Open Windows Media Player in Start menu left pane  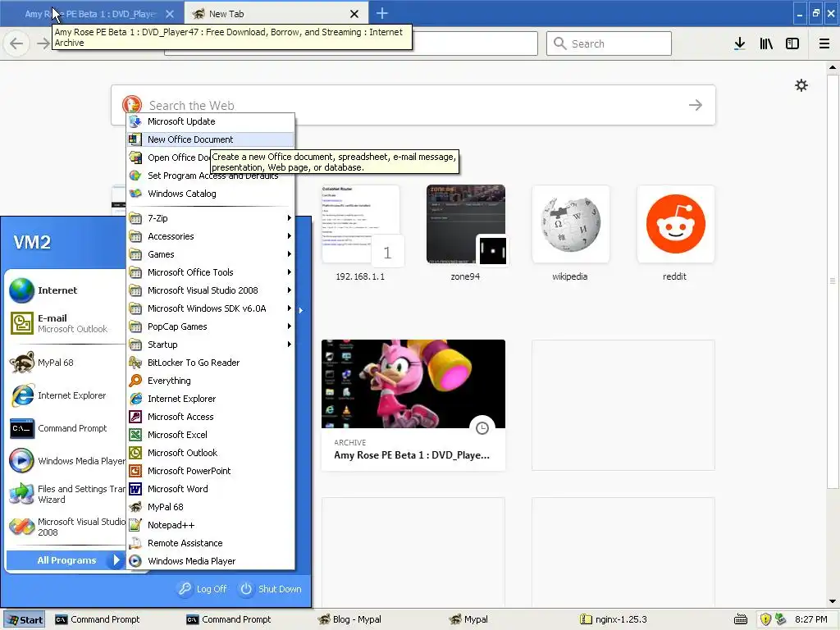(x=66, y=461)
